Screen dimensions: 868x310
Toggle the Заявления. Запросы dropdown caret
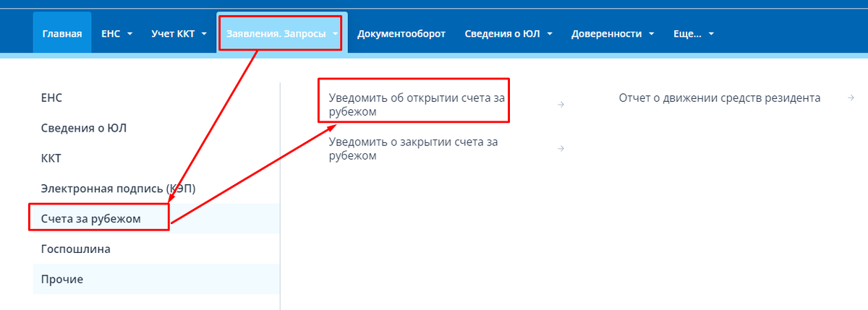pos(336,34)
